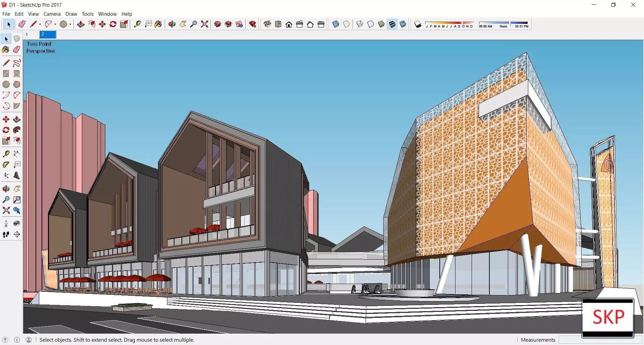The image size is (644, 345).
Task: Activate the Walk footprints tool
Action: [x=6, y=234]
